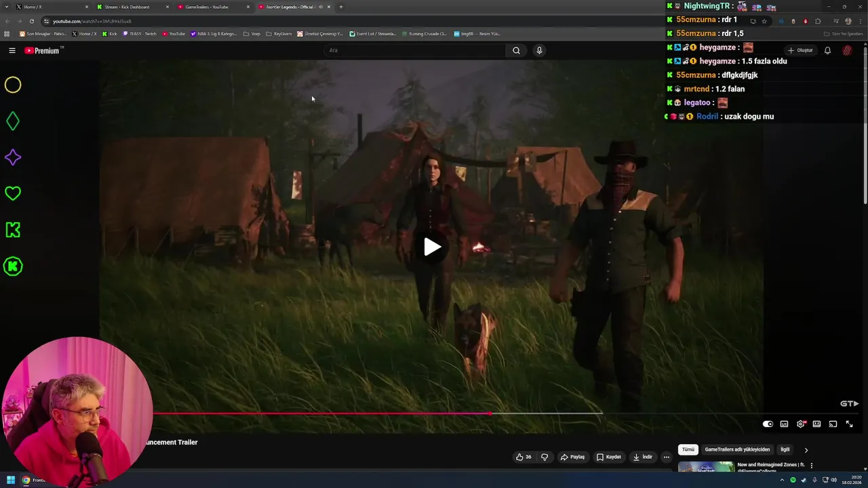Click the purple star overlay icon
Screen dimensions: 868x488
tap(13, 157)
